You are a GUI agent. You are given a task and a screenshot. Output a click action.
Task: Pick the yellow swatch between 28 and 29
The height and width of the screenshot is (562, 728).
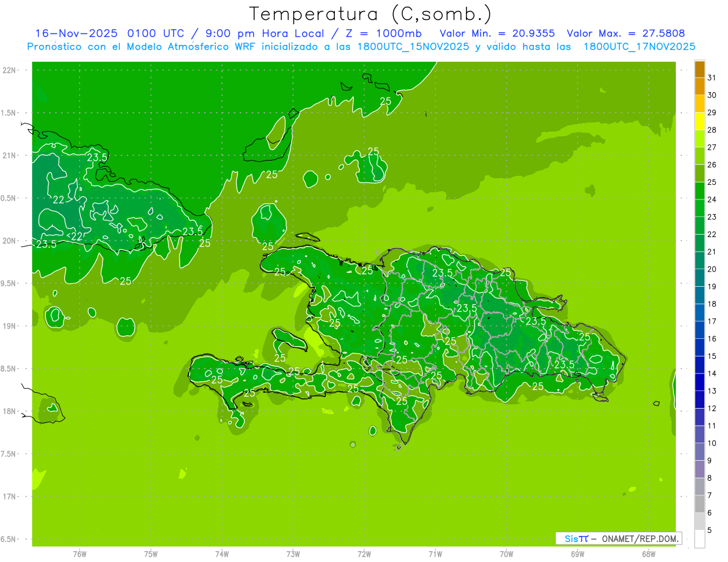pos(699,121)
